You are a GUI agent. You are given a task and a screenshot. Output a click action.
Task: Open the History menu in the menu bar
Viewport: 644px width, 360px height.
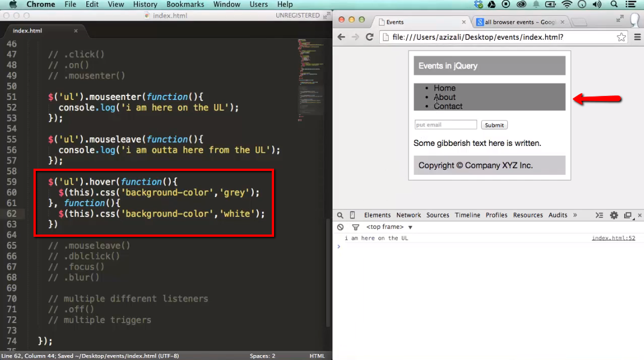pyautogui.click(x=145, y=4)
